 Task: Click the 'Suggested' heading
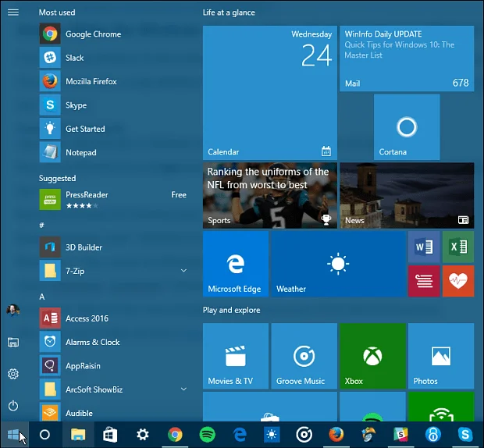[57, 178]
